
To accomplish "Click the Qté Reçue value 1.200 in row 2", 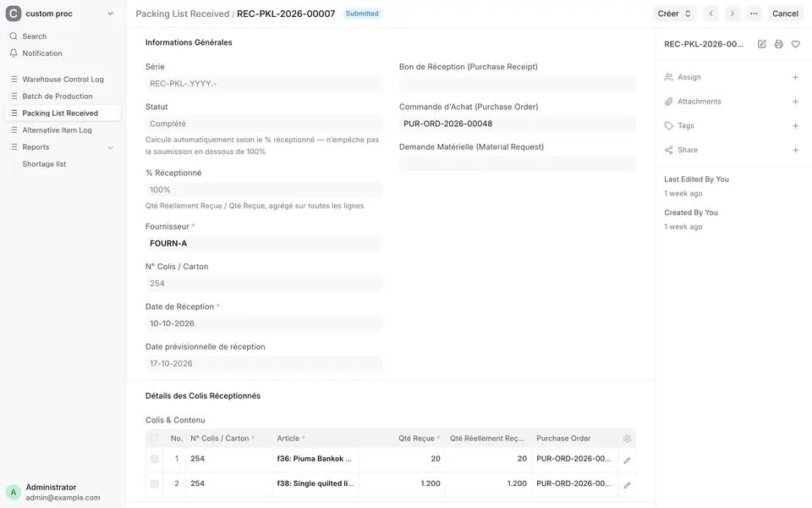I will point(431,483).
